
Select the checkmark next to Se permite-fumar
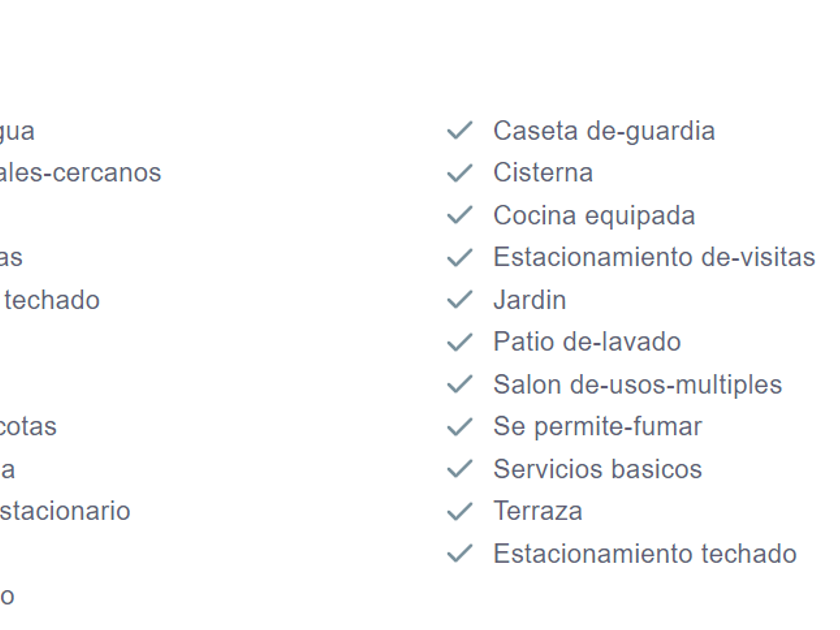click(460, 427)
